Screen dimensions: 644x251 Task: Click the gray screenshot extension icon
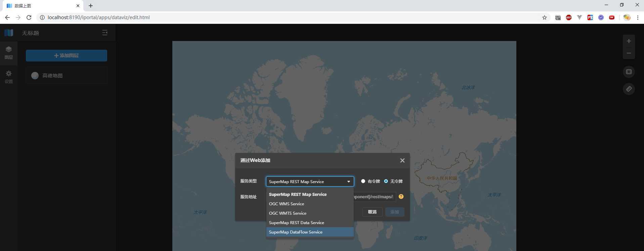(558, 17)
